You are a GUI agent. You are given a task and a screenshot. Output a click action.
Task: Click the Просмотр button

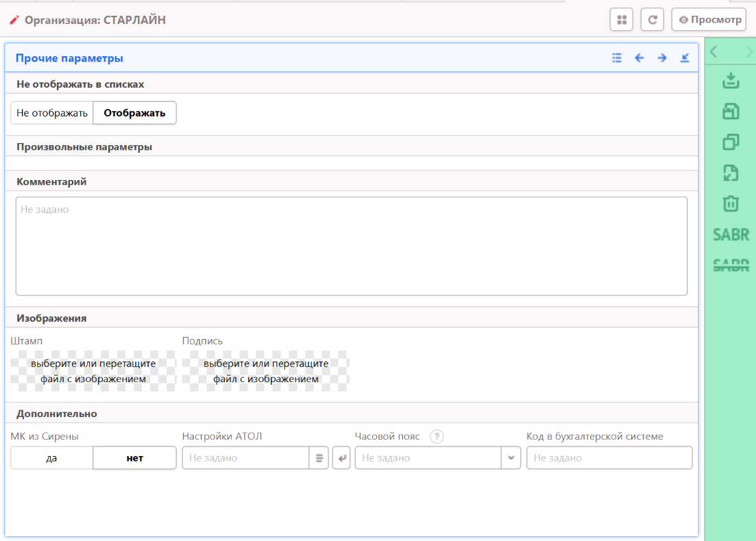(x=709, y=20)
